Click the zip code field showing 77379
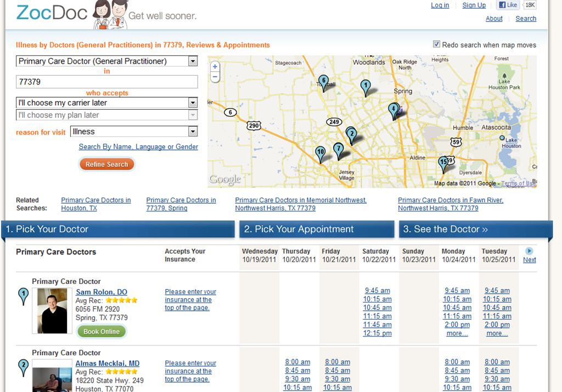Viewport: 562px width, 392px height. point(107,82)
